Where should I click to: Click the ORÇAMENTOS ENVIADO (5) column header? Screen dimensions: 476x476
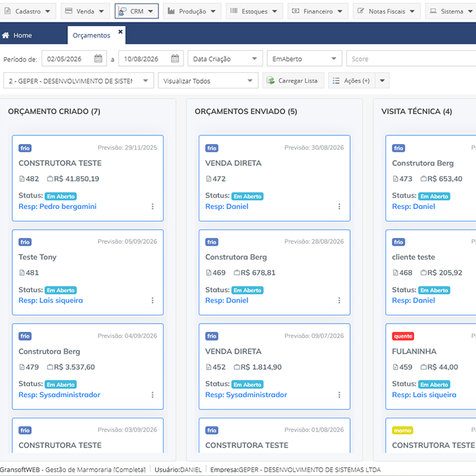pos(246,112)
